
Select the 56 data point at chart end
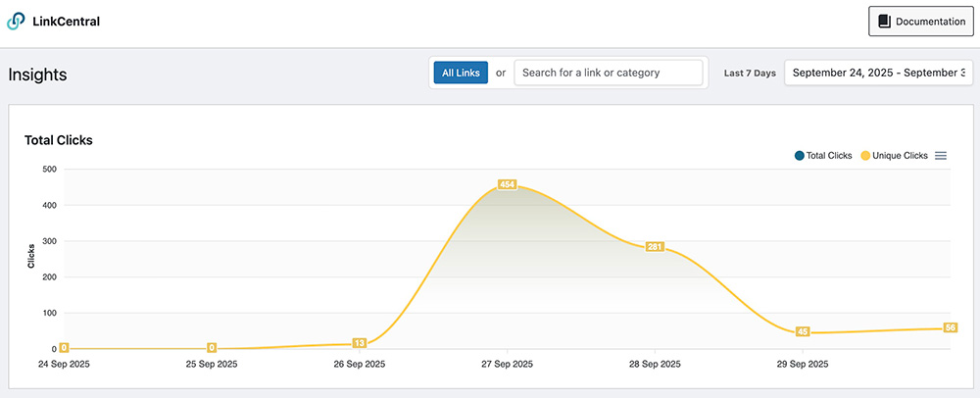tap(950, 327)
